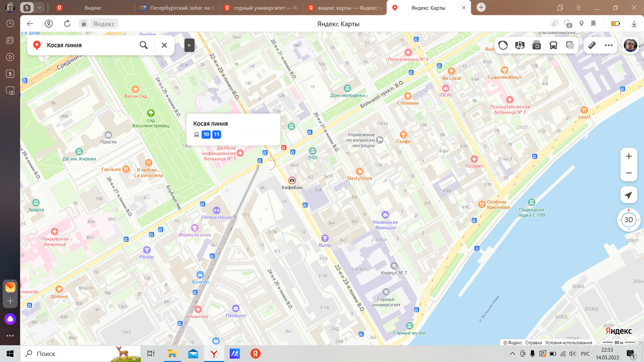Click the "Яндекс" address bar domain chip
The height and width of the screenshot is (362, 644).
point(104,24)
